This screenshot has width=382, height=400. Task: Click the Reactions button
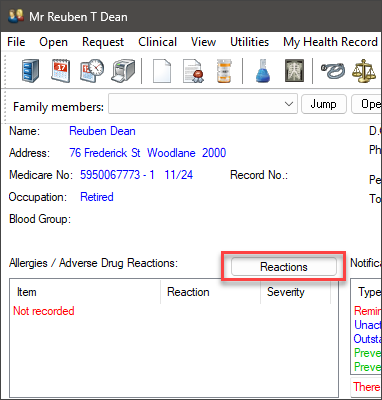(x=284, y=267)
